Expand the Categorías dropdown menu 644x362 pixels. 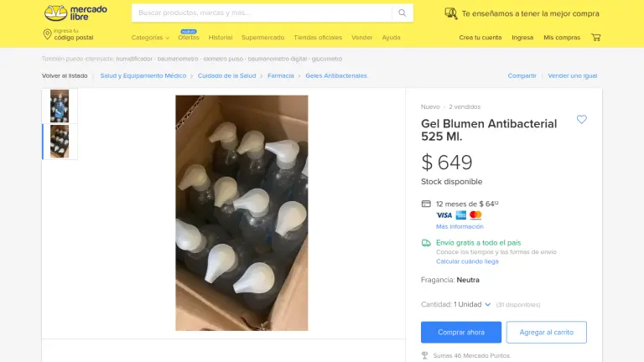pyautogui.click(x=150, y=38)
